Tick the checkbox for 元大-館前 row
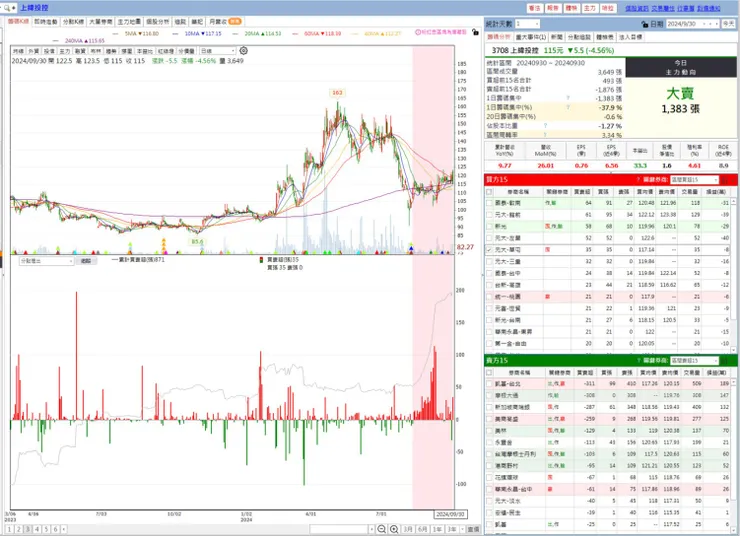740x536 pixels. pyautogui.click(x=489, y=215)
